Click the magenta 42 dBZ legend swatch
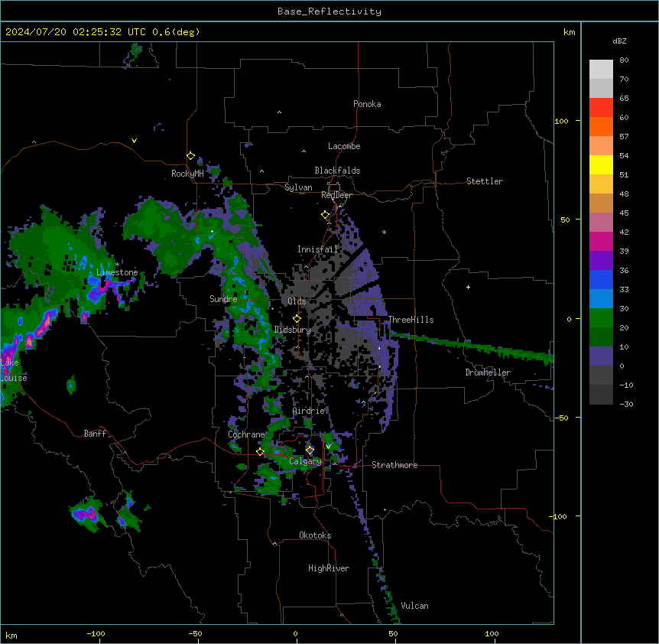Viewport: 659px width, 644px height. coord(601,241)
